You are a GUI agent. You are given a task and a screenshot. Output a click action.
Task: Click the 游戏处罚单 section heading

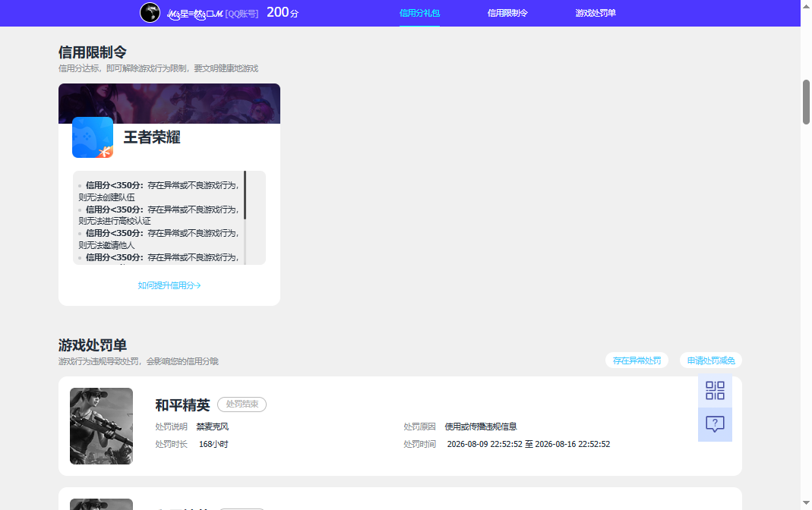(93, 345)
